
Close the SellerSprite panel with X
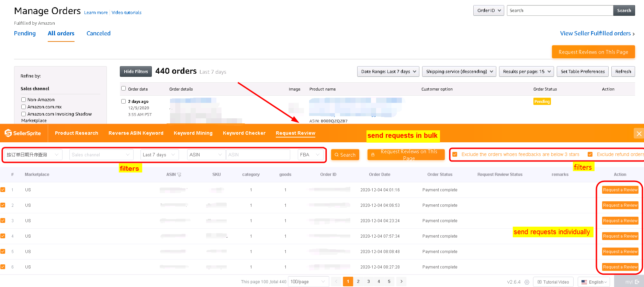click(639, 133)
